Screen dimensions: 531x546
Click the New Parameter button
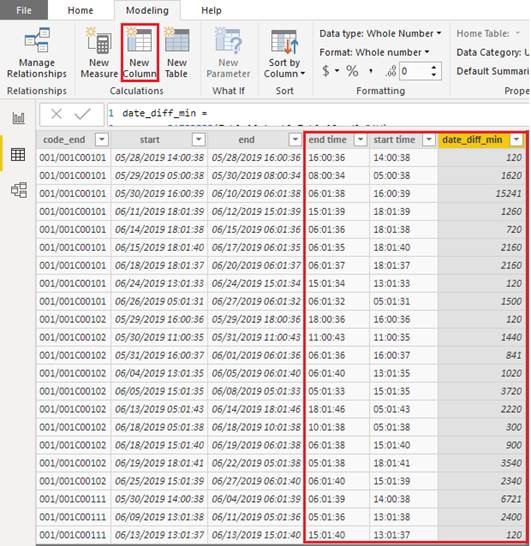[228, 53]
